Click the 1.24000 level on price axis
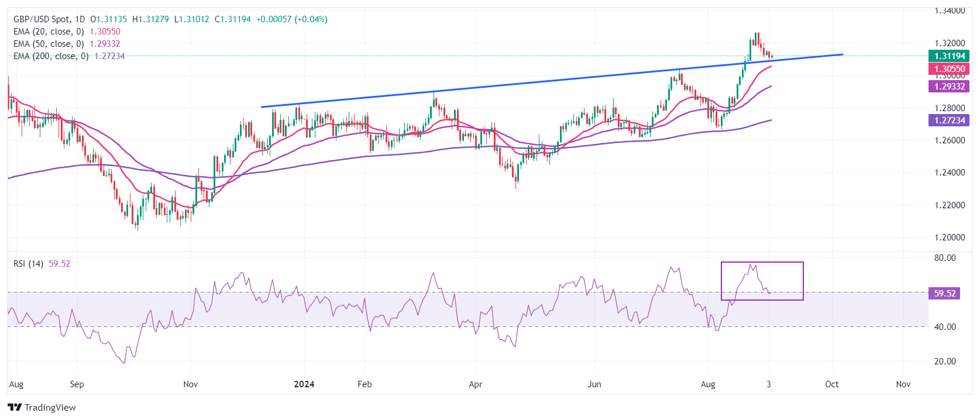The height and width of the screenshot is (420, 980). point(949,173)
